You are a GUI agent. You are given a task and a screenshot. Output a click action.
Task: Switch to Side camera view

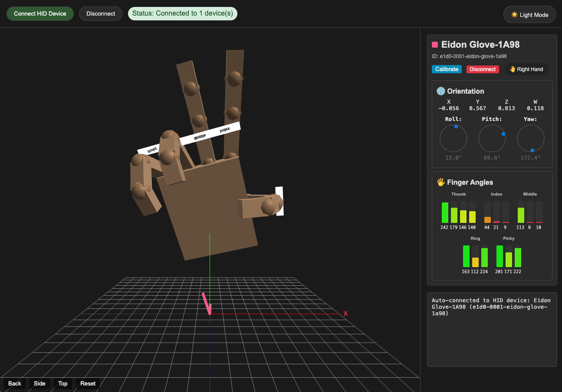click(39, 383)
